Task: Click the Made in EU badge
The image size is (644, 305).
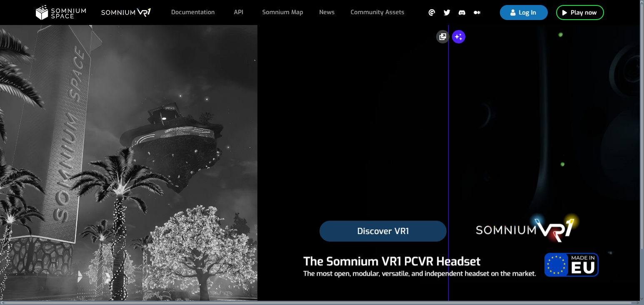Action: point(572,265)
